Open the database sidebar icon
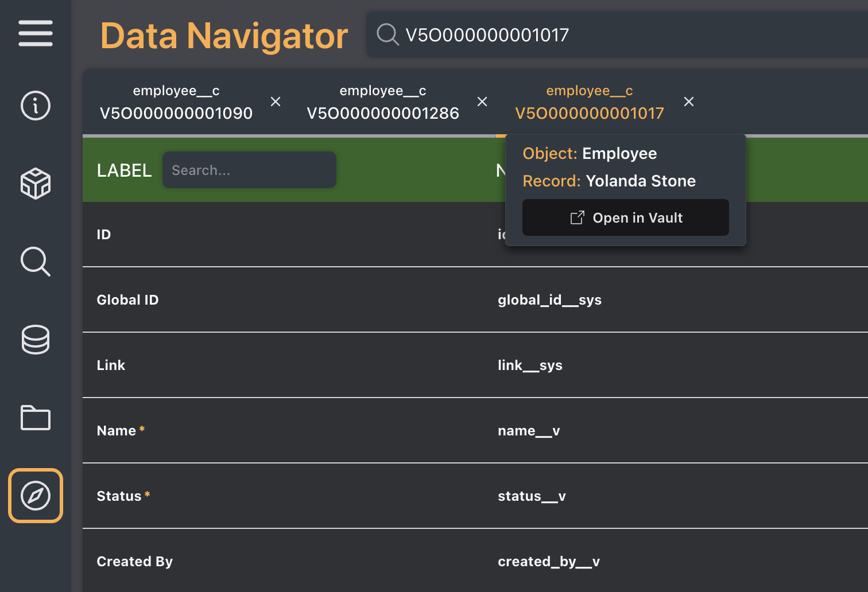The height and width of the screenshot is (592, 868). pos(36,340)
